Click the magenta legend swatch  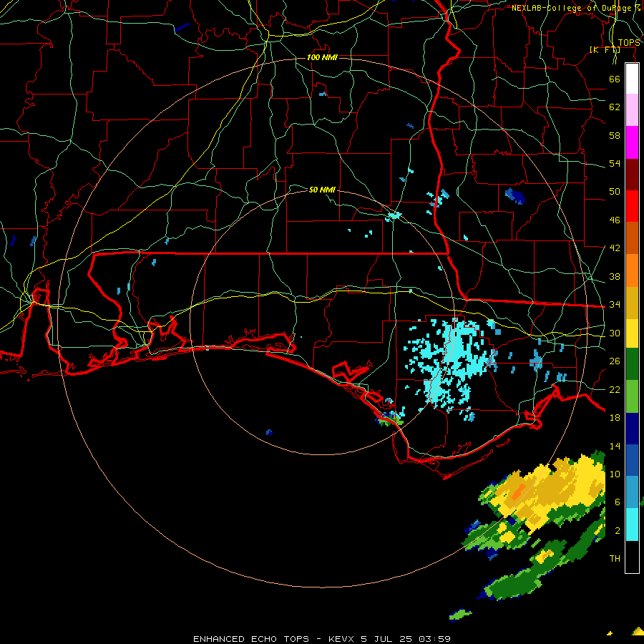point(632,142)
